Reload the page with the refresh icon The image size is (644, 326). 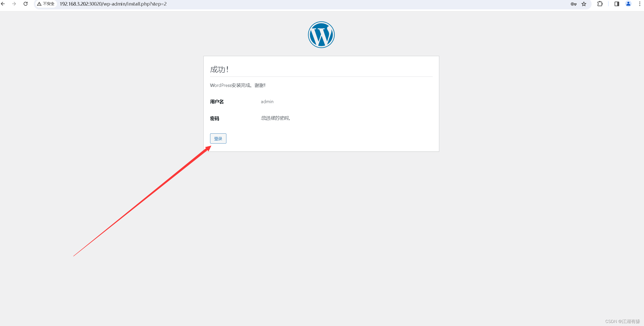[25, 4]
